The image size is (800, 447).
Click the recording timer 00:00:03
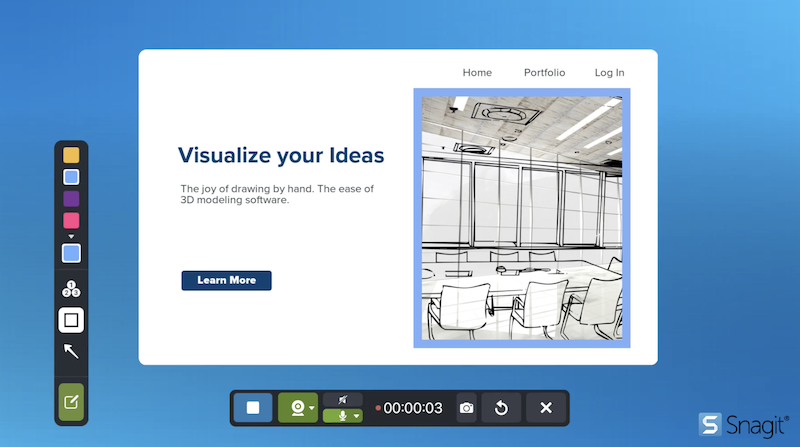(413, 408)
